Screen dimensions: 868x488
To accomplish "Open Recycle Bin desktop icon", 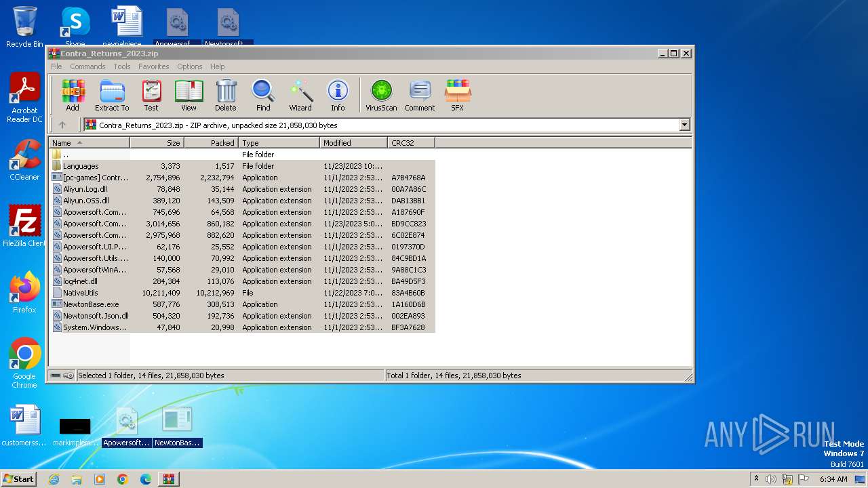I will (24, 27).
